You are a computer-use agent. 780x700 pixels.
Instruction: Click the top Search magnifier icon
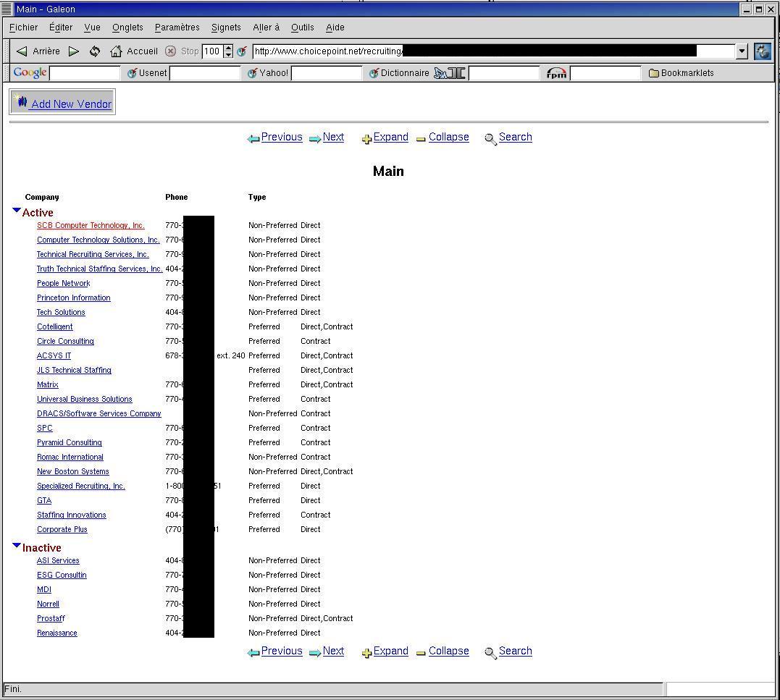coord(490,139)
